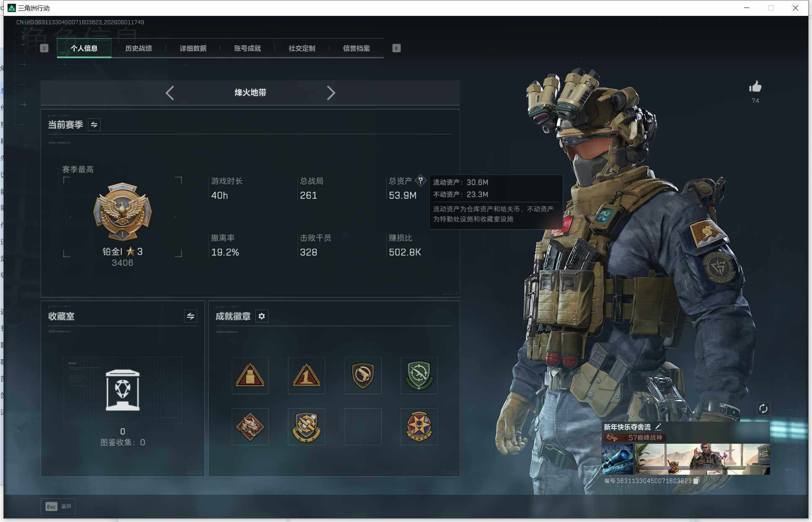Select the 个人信息 tab
The image size is (812, 522).
tap(84, 48)
